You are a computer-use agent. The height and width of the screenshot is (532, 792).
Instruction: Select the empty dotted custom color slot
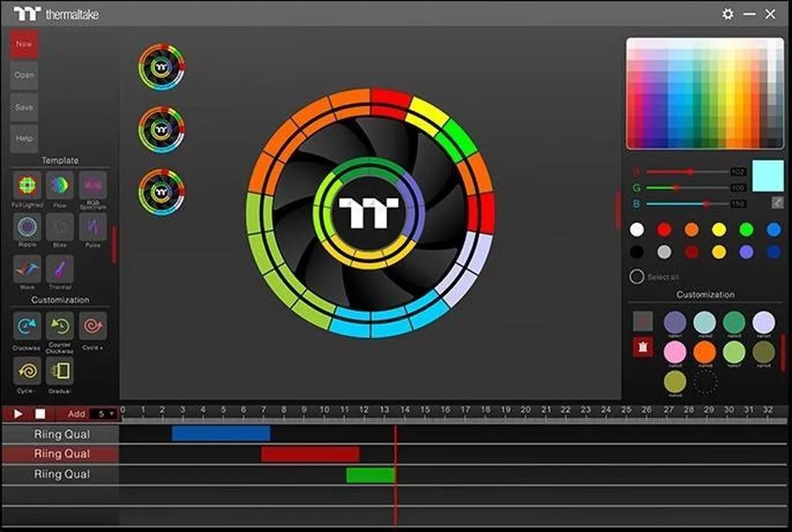click(706, 382)
